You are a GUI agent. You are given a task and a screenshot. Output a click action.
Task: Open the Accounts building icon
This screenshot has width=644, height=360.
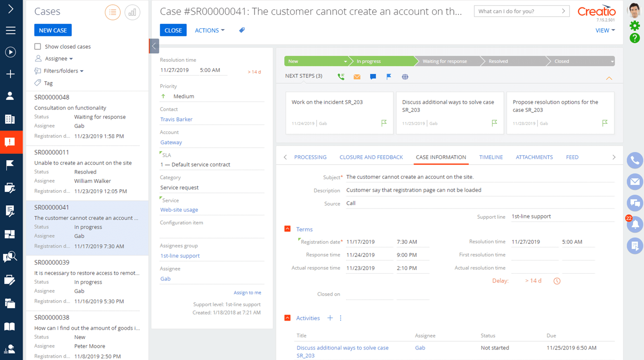coord(10,119)
